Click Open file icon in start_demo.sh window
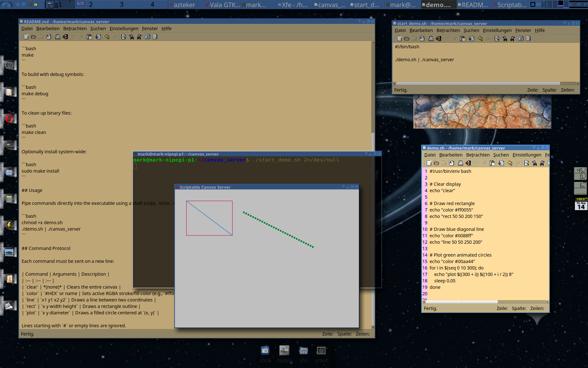This screenshot has height=368, width=588. [x=407, y=38]
